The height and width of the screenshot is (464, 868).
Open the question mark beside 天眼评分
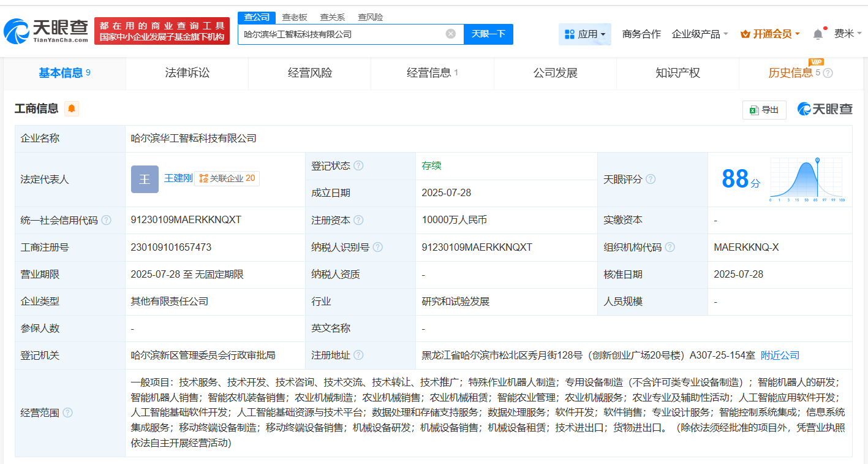tap(651, 179)
